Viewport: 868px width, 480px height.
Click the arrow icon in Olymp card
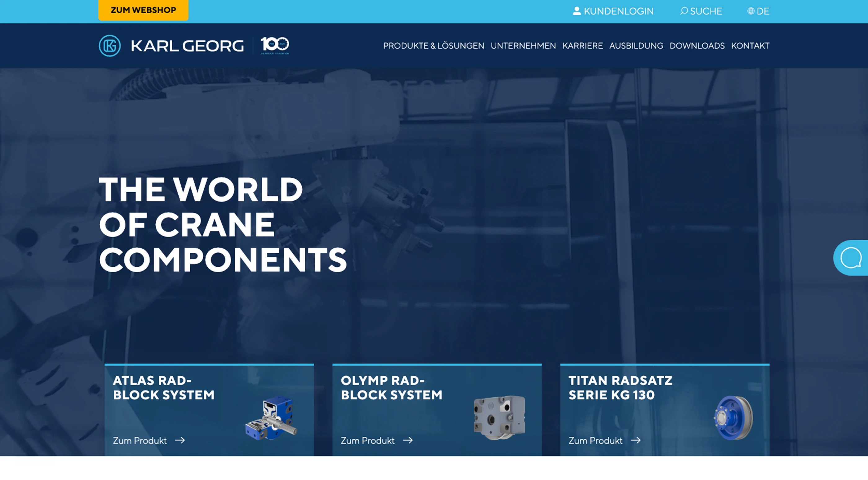pos(408,440)
